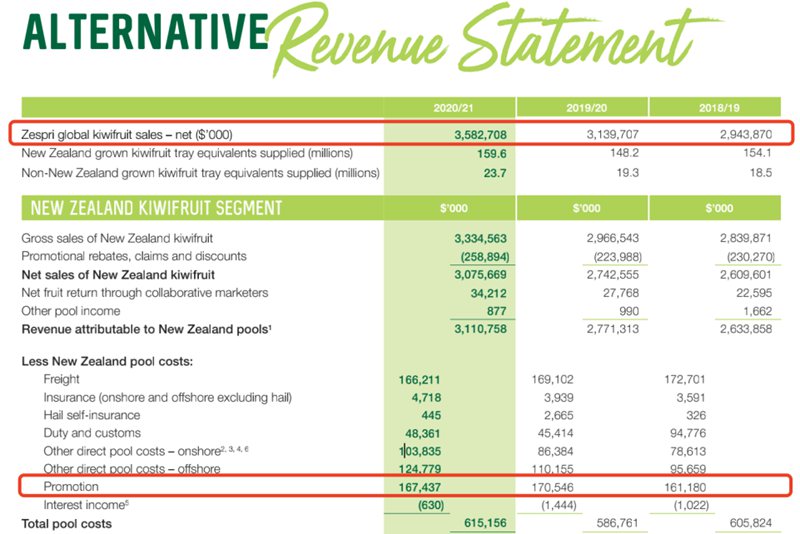
Task: Select the other pool income value "877"
Action: click(x=496, y=311)
